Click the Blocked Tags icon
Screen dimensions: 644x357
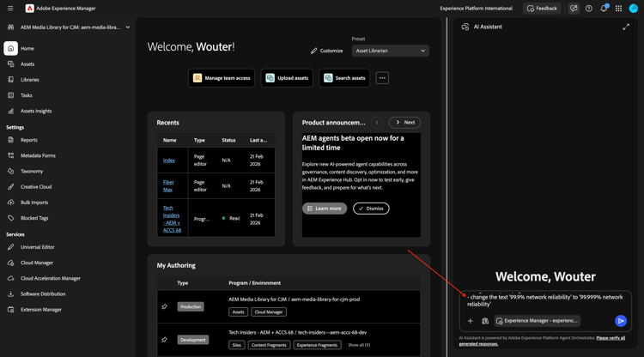coord(10,218)
